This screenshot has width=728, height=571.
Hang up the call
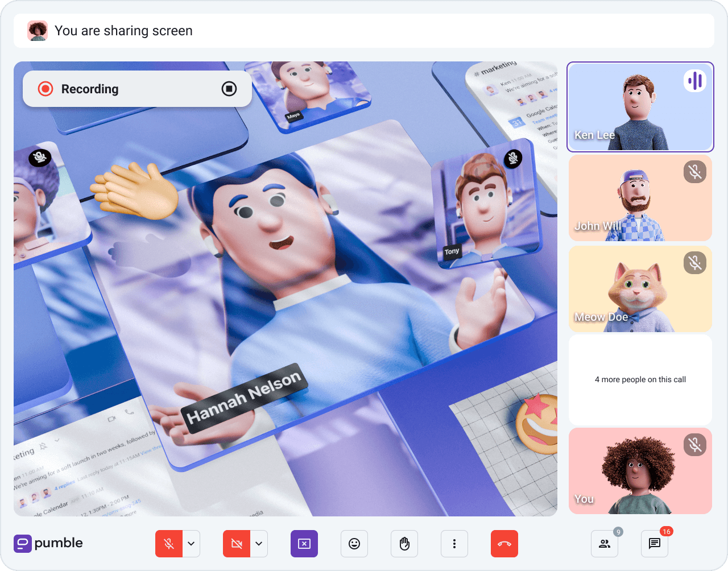click(504, 544)
